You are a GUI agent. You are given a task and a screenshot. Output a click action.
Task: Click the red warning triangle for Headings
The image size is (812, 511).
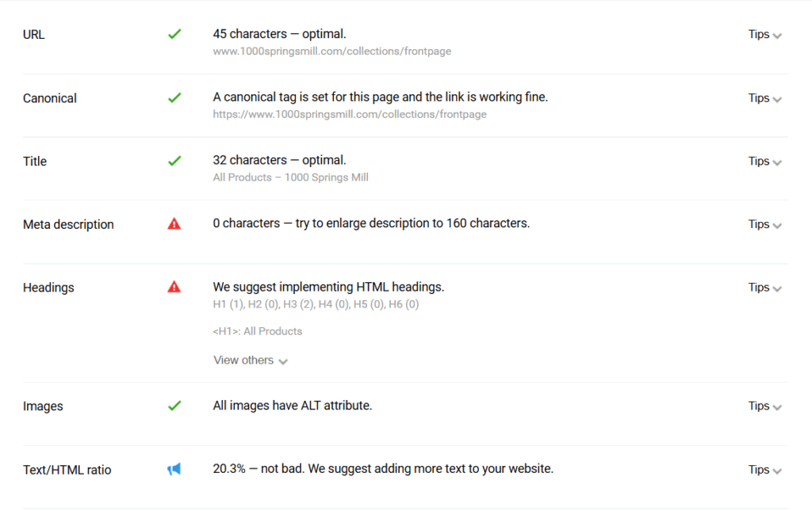[174, 287]
